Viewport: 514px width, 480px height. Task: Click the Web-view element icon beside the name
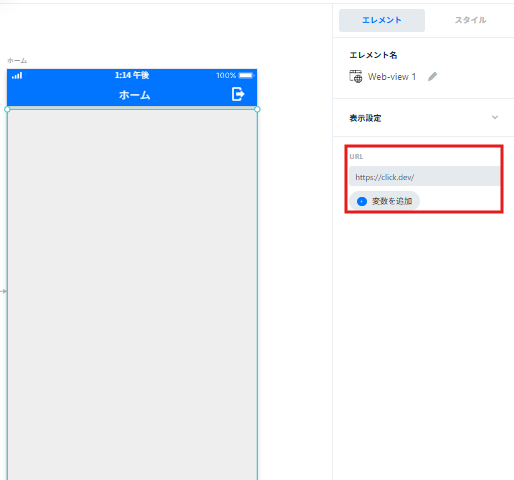pos(356,76)
